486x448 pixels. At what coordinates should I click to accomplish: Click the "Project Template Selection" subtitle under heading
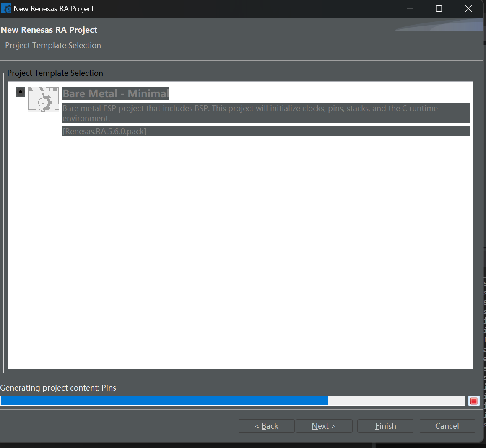(x=53, y=46)
